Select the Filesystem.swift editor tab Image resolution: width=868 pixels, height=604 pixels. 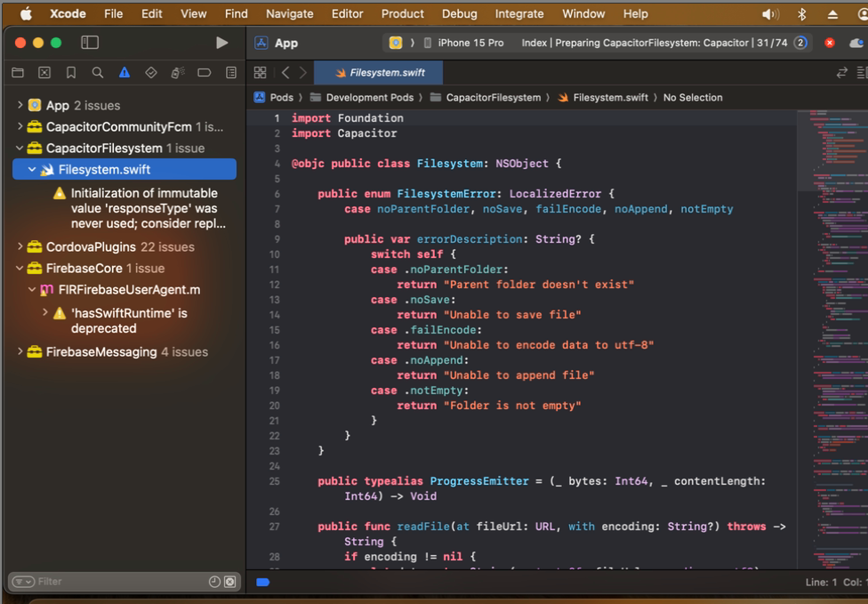click(379, 73)
